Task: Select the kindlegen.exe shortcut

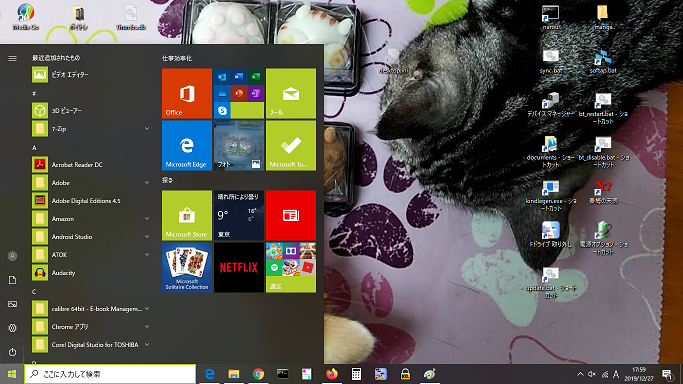Action: [x=551, y=195]
